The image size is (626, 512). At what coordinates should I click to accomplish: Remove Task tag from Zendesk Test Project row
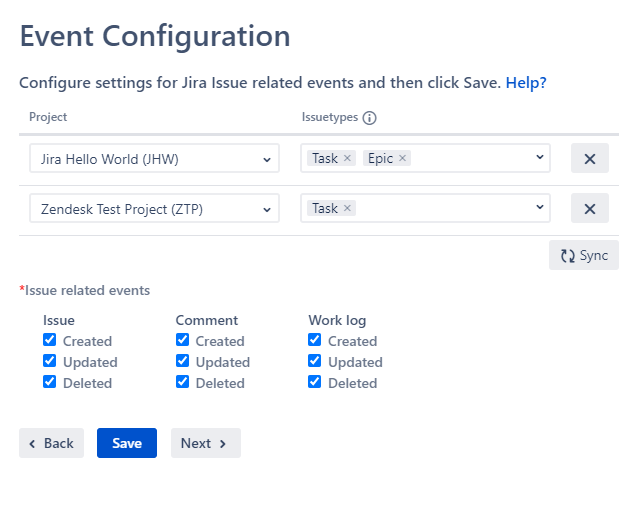[347, 208]
